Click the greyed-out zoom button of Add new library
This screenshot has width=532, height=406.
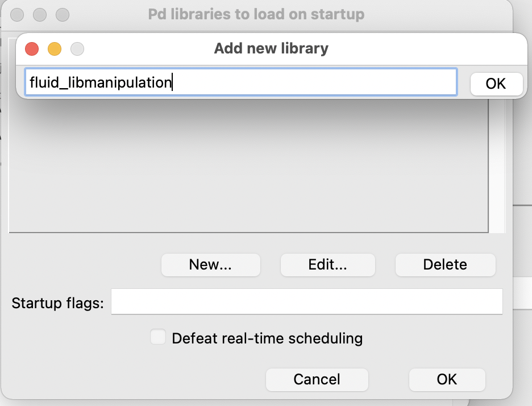point(77,49)
